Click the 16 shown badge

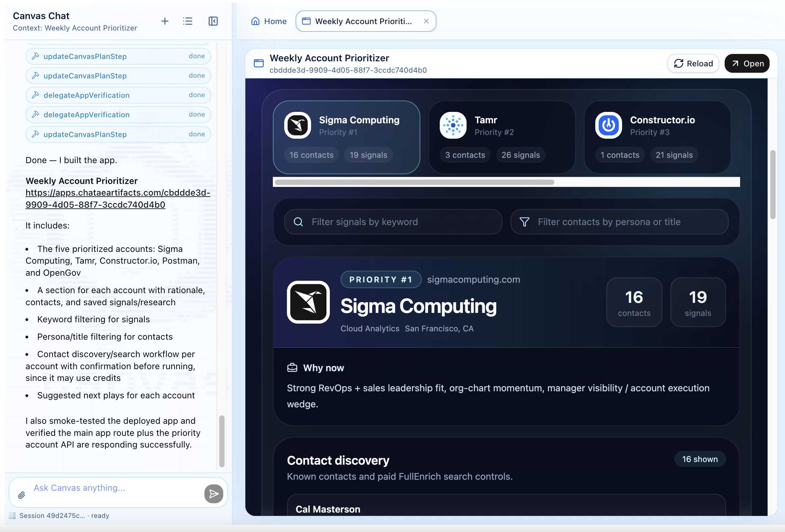tap(700, 459)
